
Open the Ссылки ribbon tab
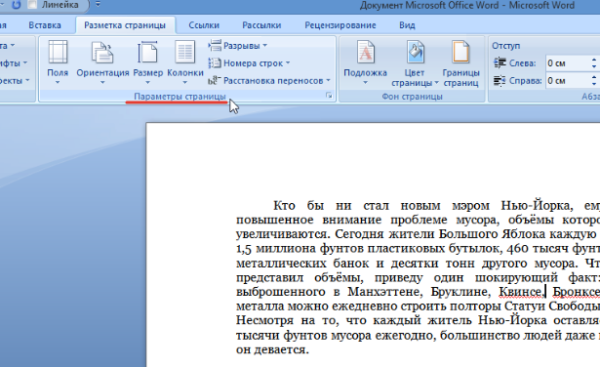[x=204, y=25]
